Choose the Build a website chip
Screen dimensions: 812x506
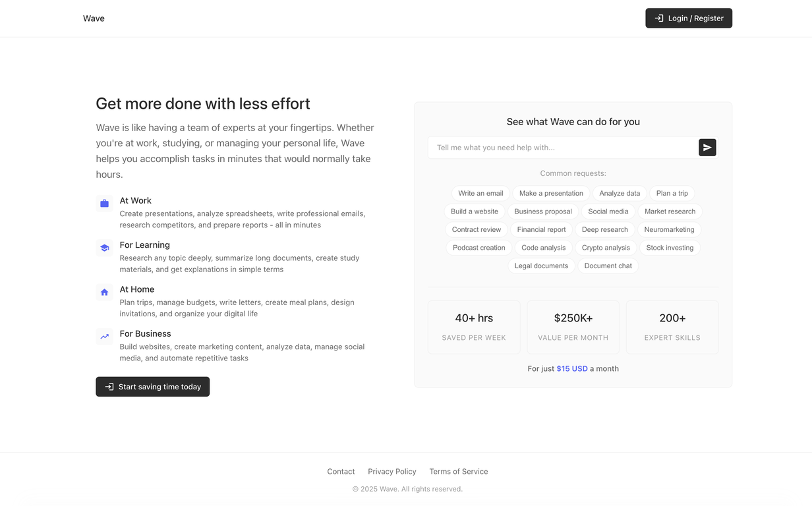coord(475,211)
